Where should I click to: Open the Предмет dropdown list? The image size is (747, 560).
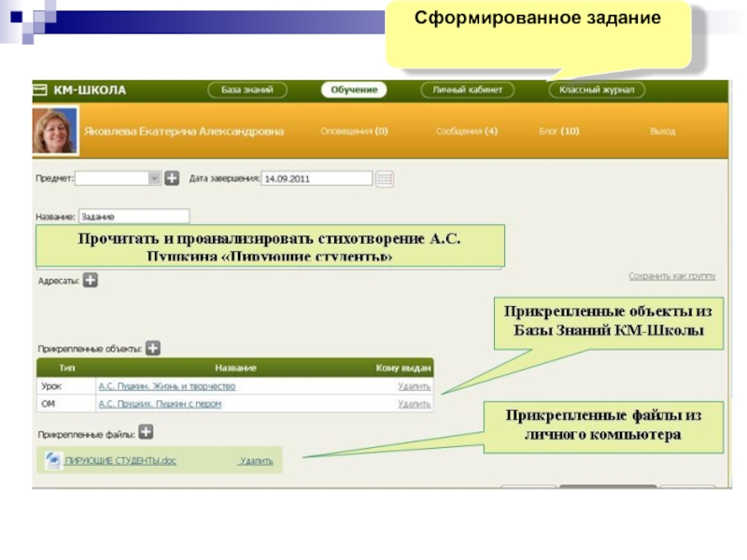154,178
